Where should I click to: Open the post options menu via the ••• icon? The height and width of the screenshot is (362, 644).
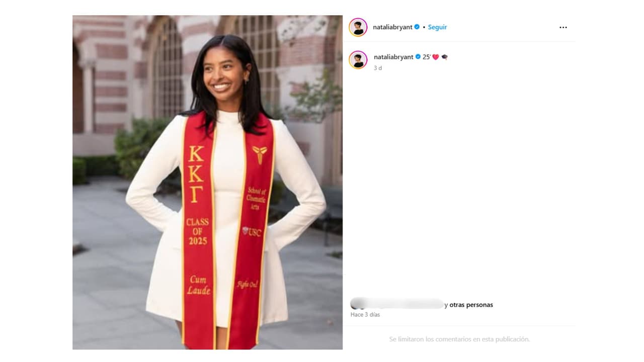click(x=563, y=27)
